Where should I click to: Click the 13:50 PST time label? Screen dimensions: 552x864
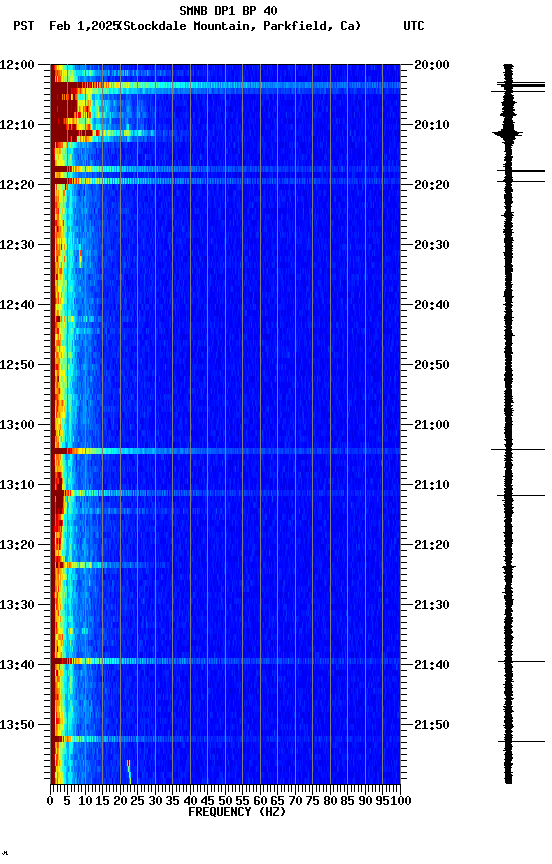click(17, 726)
